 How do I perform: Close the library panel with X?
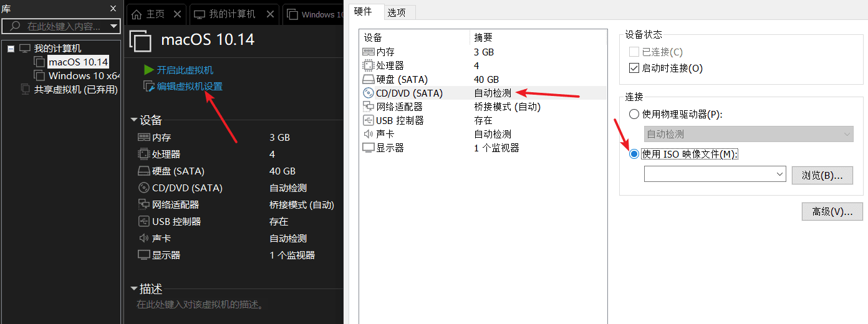pos(113,9)
